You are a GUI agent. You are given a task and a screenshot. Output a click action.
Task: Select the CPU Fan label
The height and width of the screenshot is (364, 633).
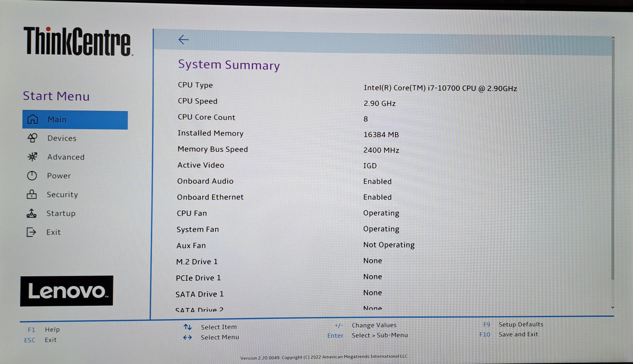[x=192, y=213]
